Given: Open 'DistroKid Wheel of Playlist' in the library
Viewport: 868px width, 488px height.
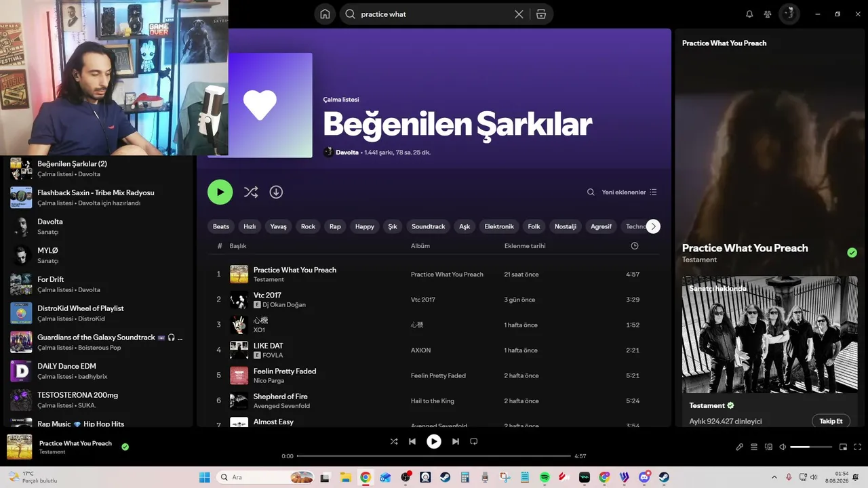Looking at the screenshot, I should 98,313.
